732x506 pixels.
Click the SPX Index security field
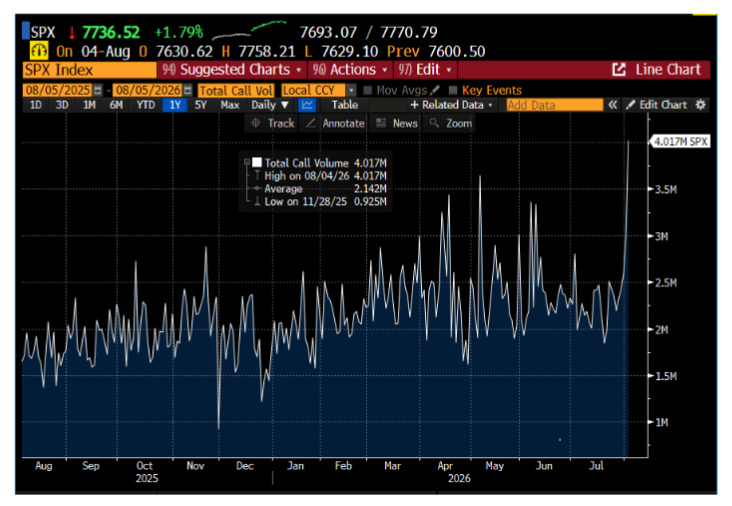(x=89, y=70)
